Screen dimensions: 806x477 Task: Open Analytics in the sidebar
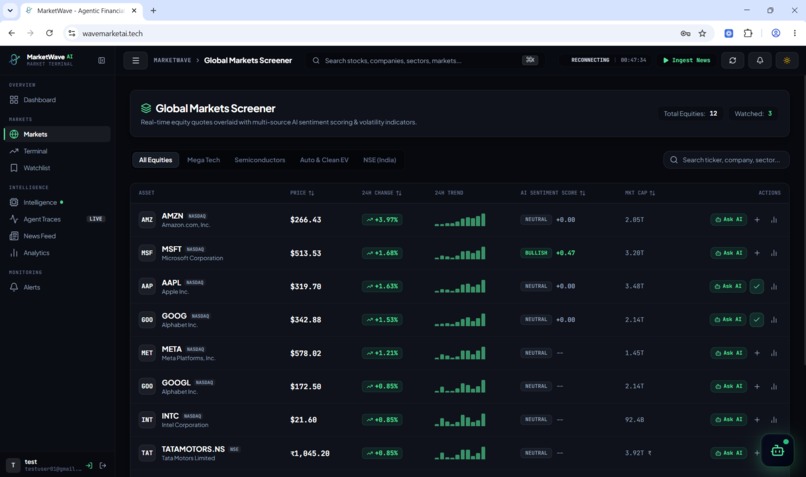57,253
